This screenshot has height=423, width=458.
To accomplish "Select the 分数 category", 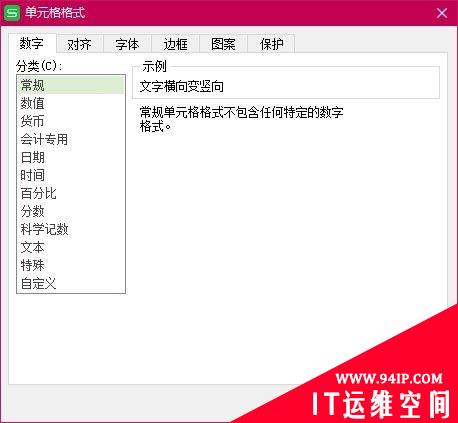I will [71, 211].
